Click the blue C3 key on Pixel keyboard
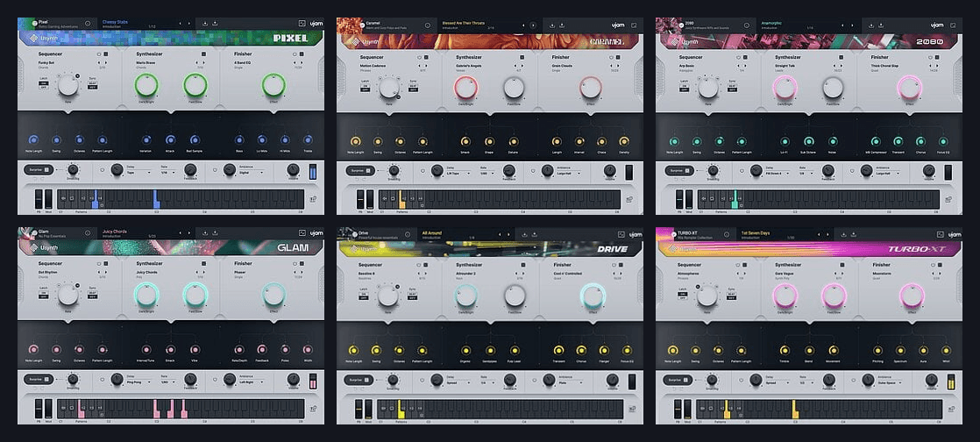980x442 pixels. 156,199
